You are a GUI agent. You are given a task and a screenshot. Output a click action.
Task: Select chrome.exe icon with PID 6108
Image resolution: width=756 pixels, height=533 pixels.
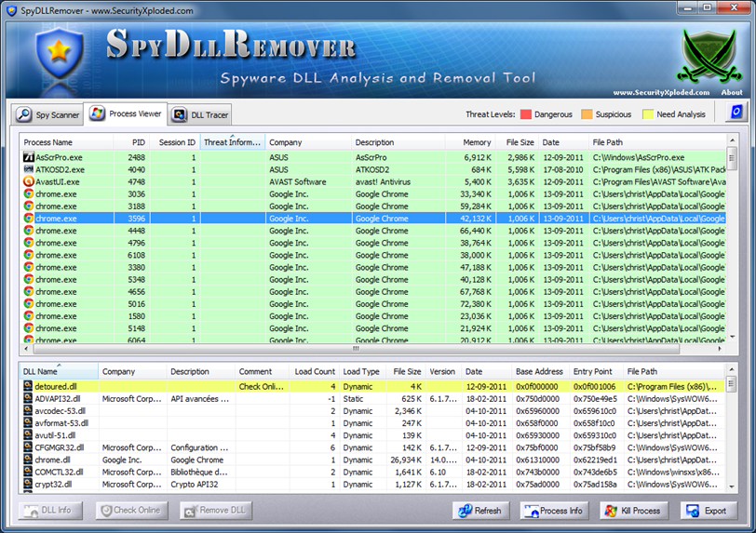click(x=29, y=255)
